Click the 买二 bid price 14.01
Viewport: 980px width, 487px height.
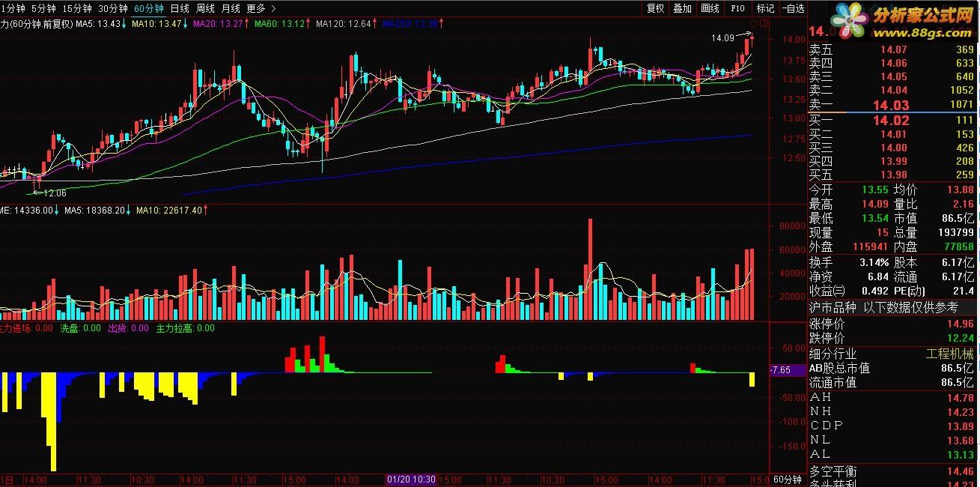click(893, 134)
